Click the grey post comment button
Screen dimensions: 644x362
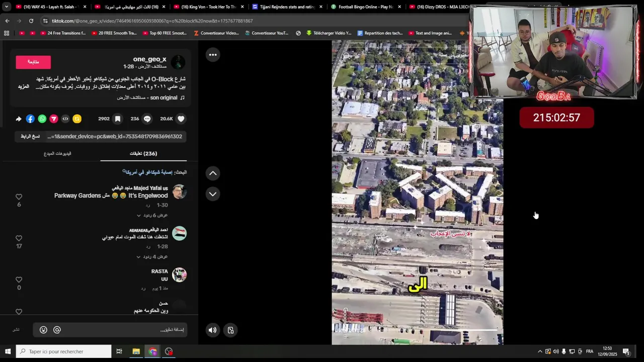click(16, 330)
